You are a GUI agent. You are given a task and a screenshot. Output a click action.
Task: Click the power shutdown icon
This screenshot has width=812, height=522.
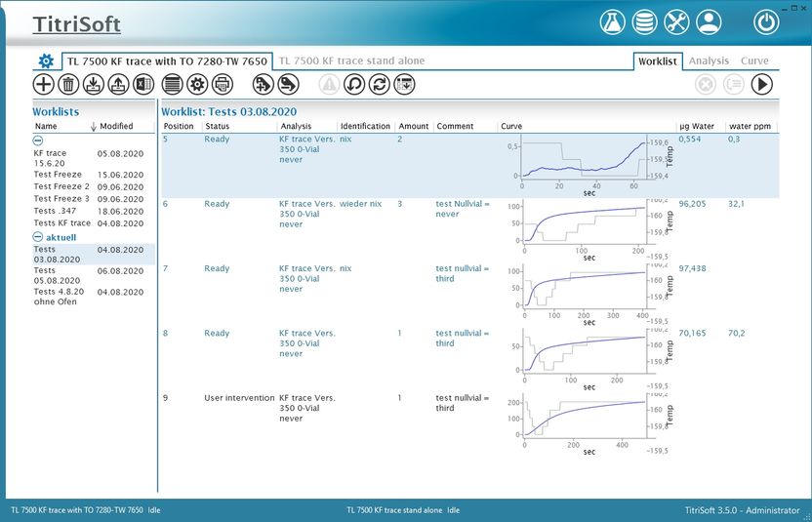[766, 22]
